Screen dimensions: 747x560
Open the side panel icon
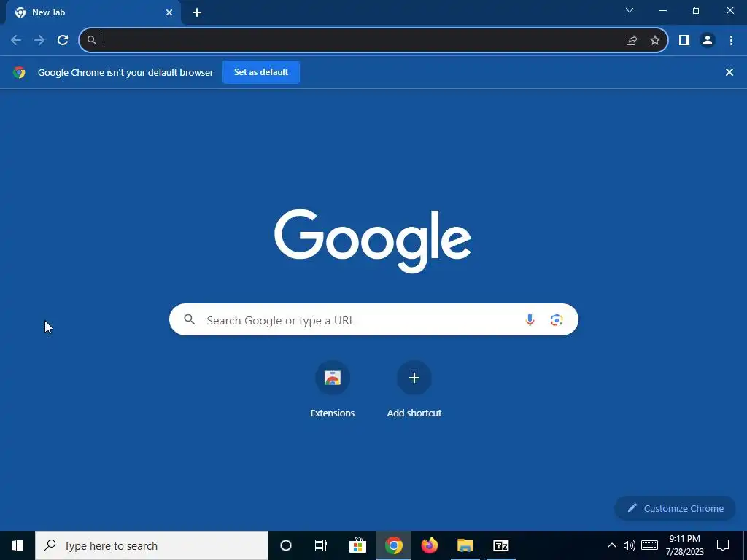[x=684, y=41]
